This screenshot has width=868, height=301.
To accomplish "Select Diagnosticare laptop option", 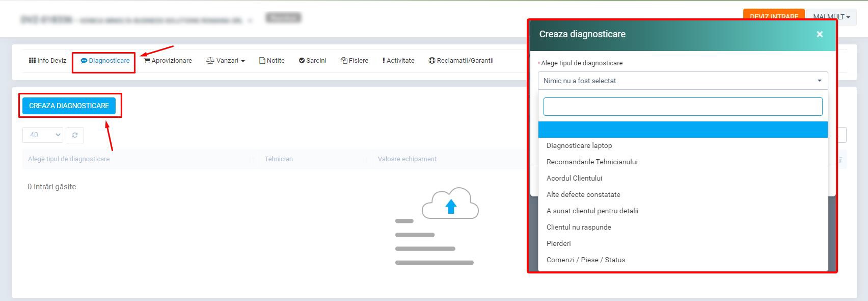I will [579, 145].
